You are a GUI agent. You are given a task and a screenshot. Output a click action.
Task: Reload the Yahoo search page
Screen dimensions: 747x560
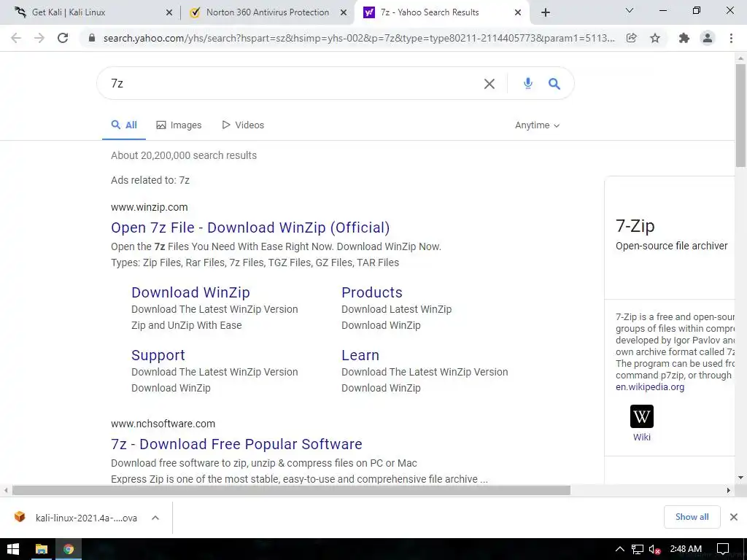(x=63, y=38)
